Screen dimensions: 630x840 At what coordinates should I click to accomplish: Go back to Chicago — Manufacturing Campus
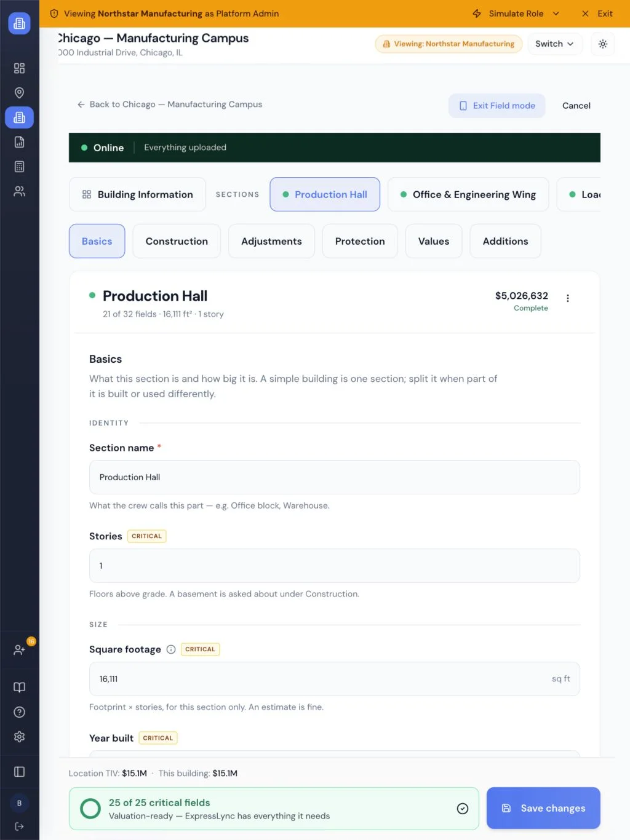[x=170, y=105]
